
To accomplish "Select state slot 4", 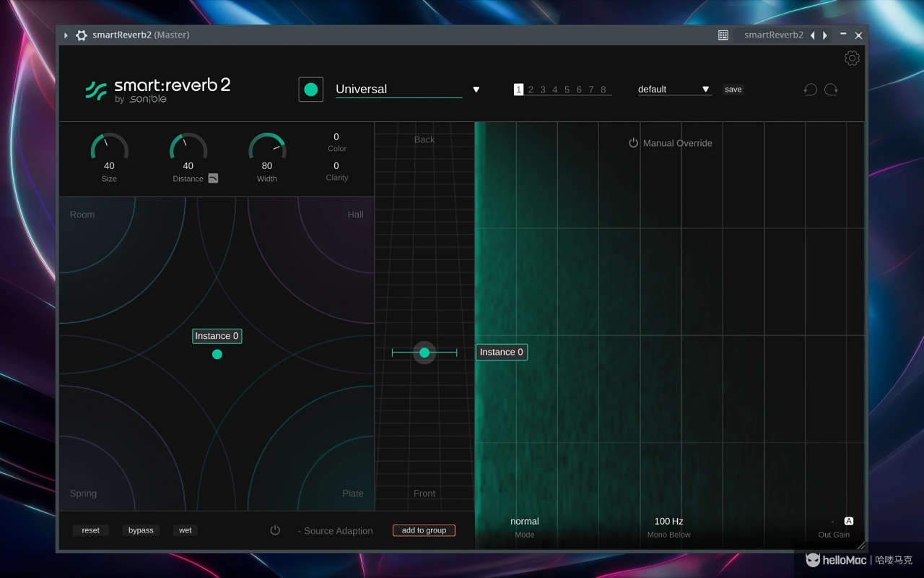I will coord(555,90).
